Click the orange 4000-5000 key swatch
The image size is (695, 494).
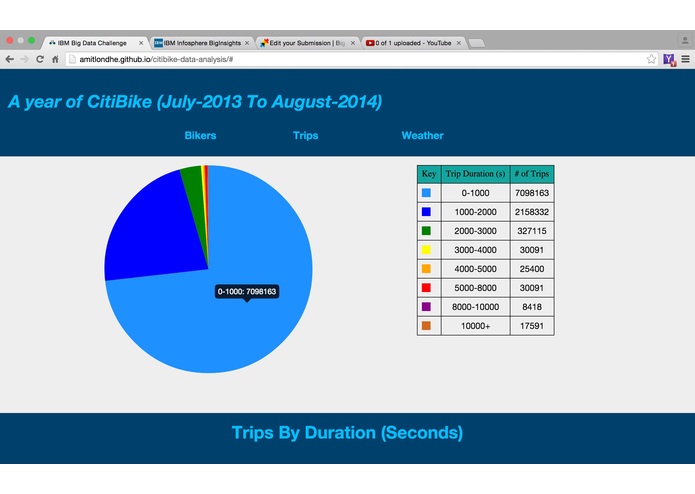click(x=426, y=269)
